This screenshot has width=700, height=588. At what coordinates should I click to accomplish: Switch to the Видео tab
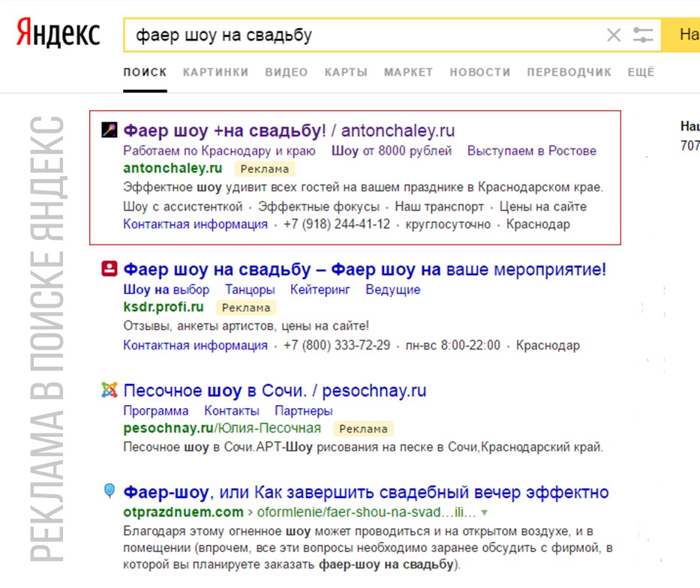click(287, 72)
